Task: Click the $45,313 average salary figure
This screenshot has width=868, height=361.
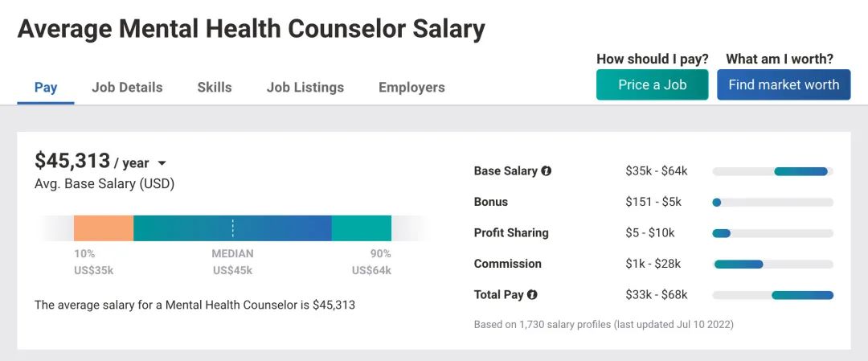Action: coord(72,162)
